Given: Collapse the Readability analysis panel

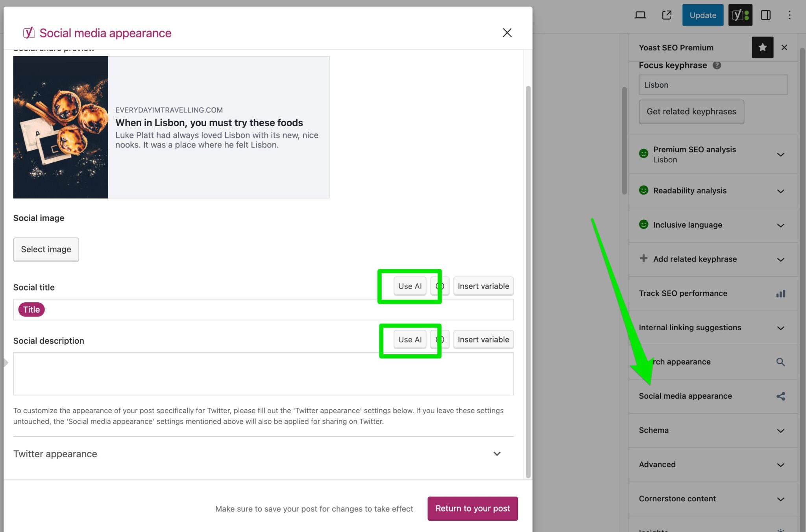Looking at the screenshot, I should 780,191.
